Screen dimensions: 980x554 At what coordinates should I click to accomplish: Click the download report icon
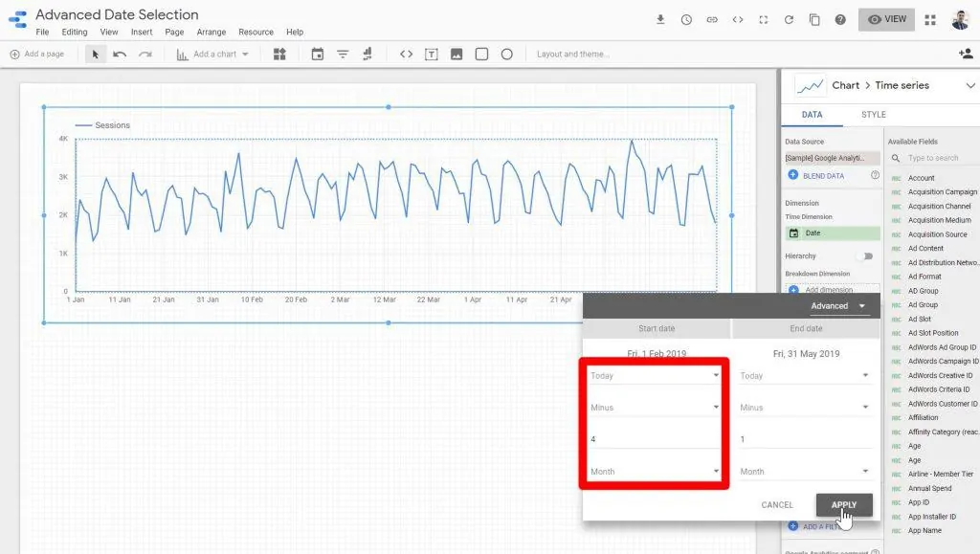[660, 19]
